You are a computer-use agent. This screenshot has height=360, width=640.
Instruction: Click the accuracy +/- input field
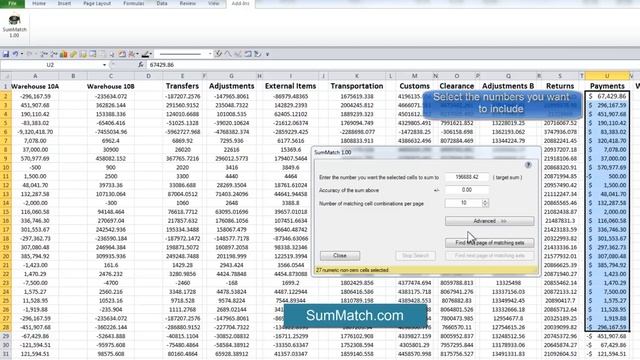[x=467, y=190]
